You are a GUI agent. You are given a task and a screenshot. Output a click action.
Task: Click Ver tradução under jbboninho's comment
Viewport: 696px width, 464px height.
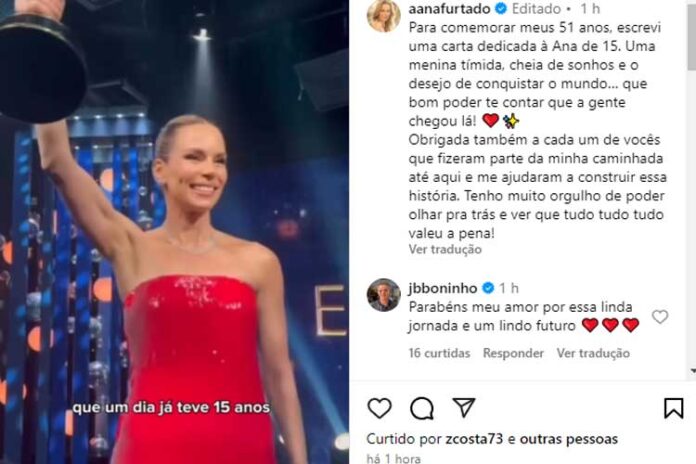click(593, 353)
